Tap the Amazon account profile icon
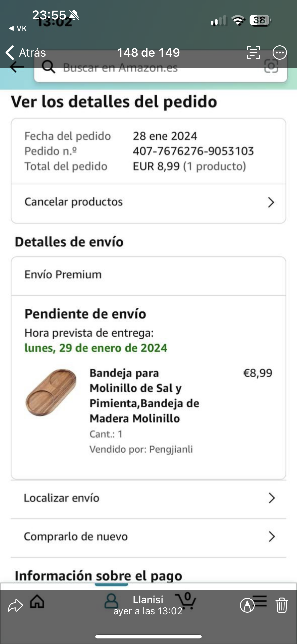This screenshot has width=297, height=644. pyautogui.click(x=111, y=601)
